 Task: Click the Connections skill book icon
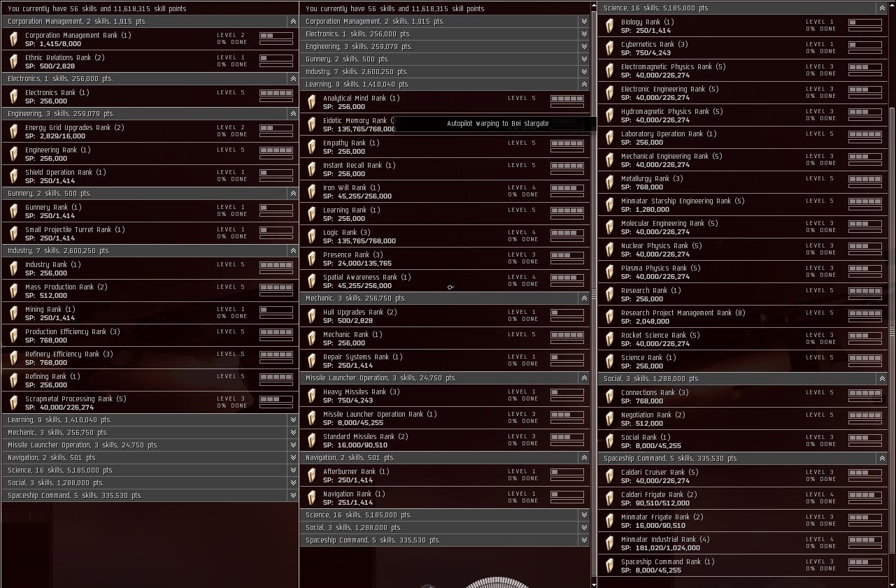(x=609, y=396)
